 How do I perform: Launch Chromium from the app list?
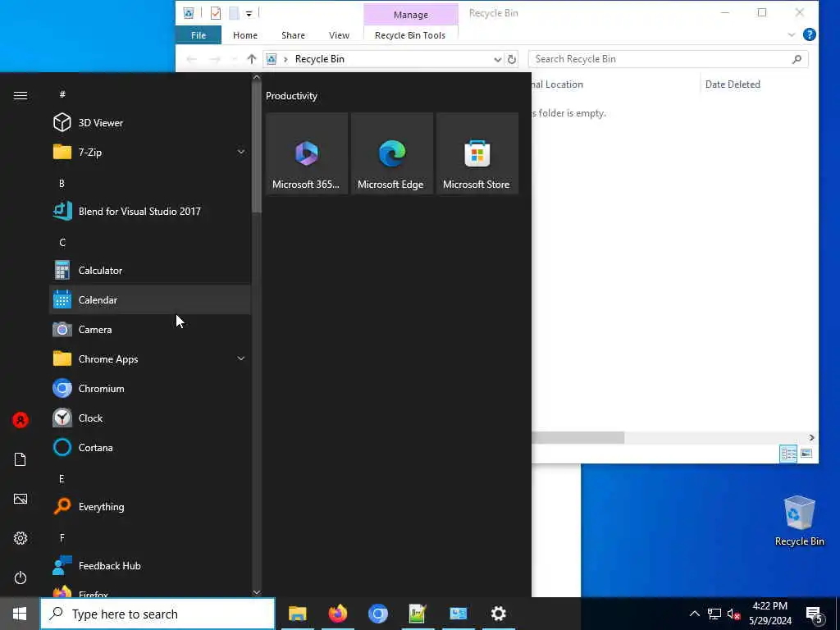(150, 388)
